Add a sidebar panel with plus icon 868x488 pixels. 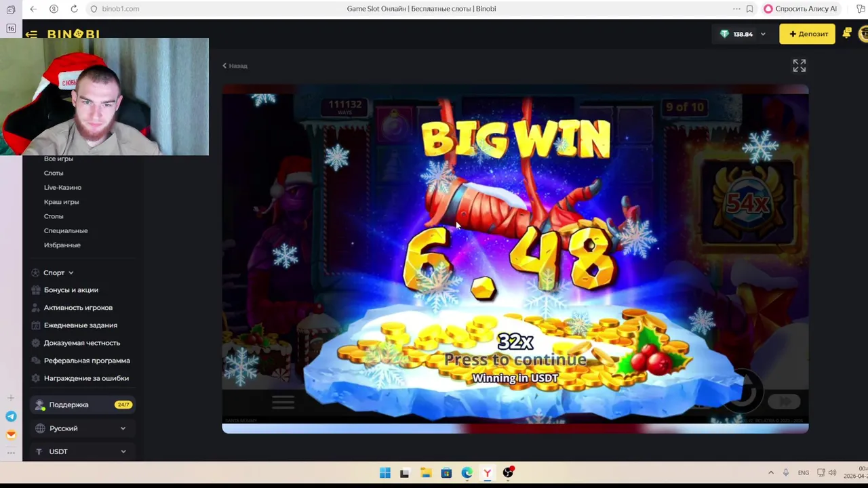click(11, 398)
